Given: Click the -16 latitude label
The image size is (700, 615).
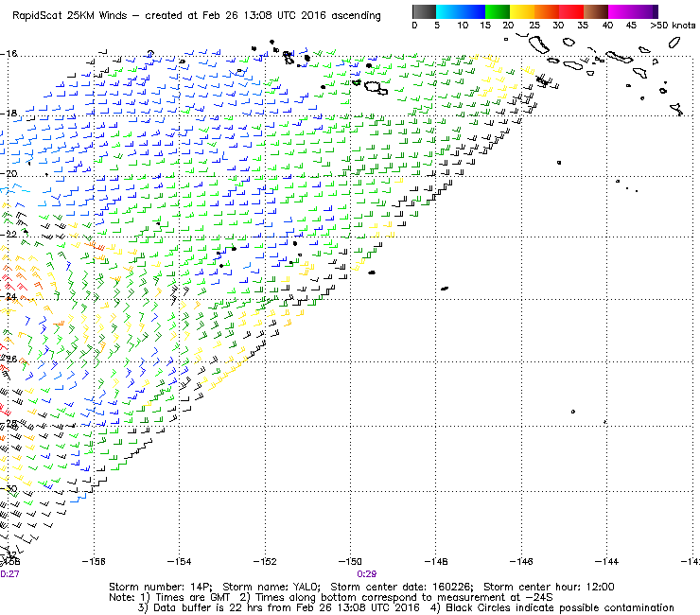Looking at the screenshot, I should [x=9, y=54].
